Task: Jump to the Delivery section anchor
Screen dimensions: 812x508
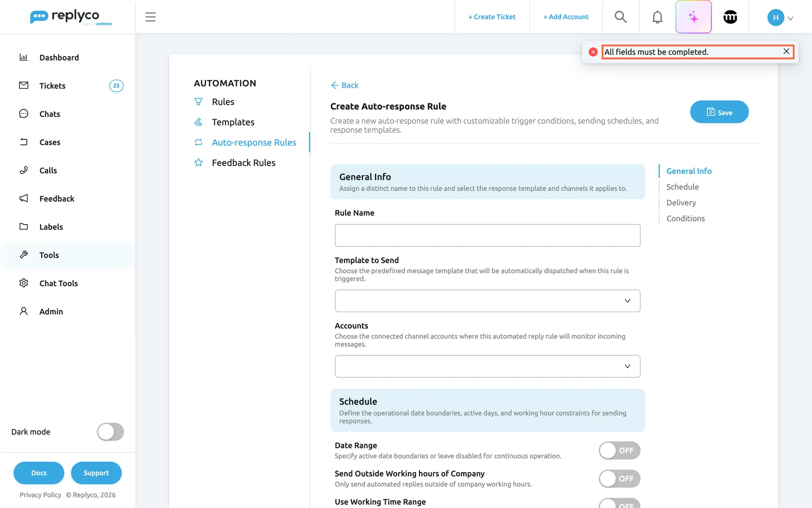Action: 681,203
